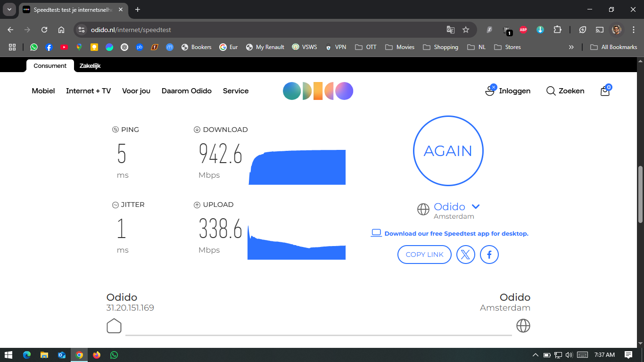Viewport: 644px width, 362px height.
Task: Click the IP address 31.20.151.169
Action: click(130, 308)
